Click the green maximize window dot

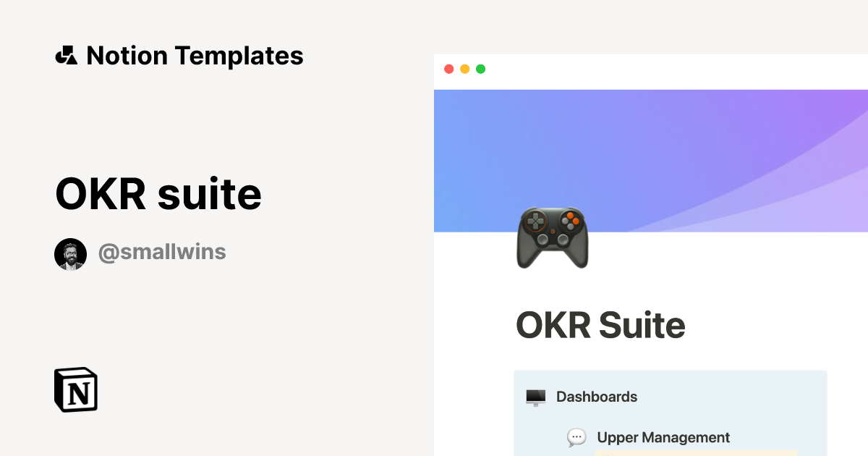[x=480, y=69]
